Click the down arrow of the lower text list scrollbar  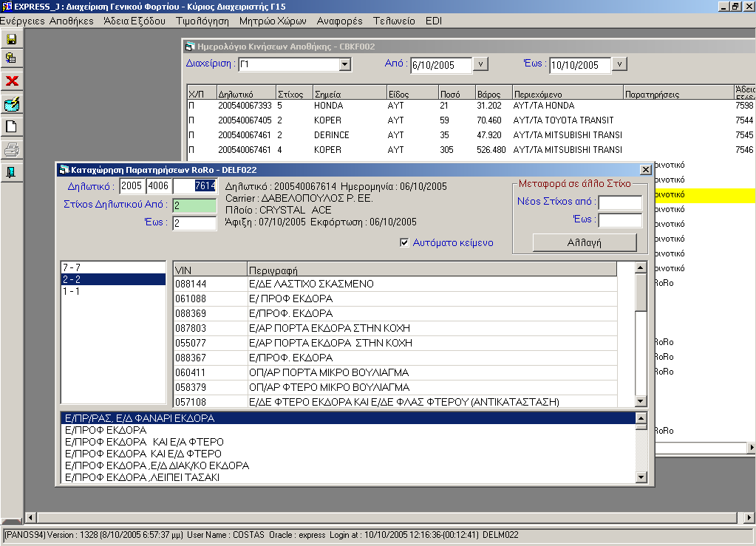pyautogui.click(x=641, y=477)
